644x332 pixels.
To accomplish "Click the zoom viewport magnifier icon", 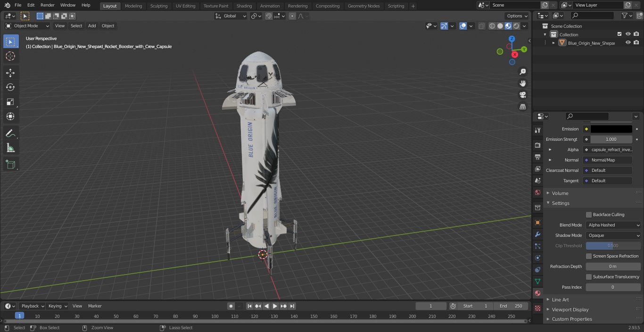I will click(x=522, y=72).
